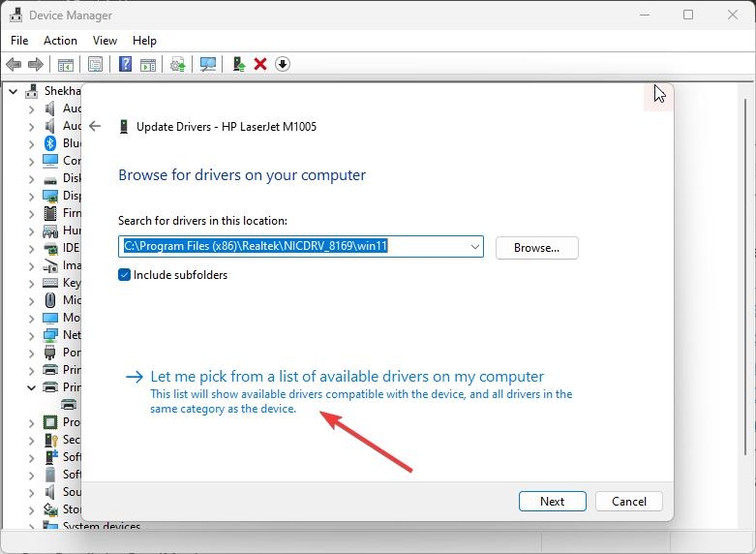Click the toolbar back arrow icon
The width and height of the screenshot is (756, 554).
pyautogui.click(x=14, y=64)
